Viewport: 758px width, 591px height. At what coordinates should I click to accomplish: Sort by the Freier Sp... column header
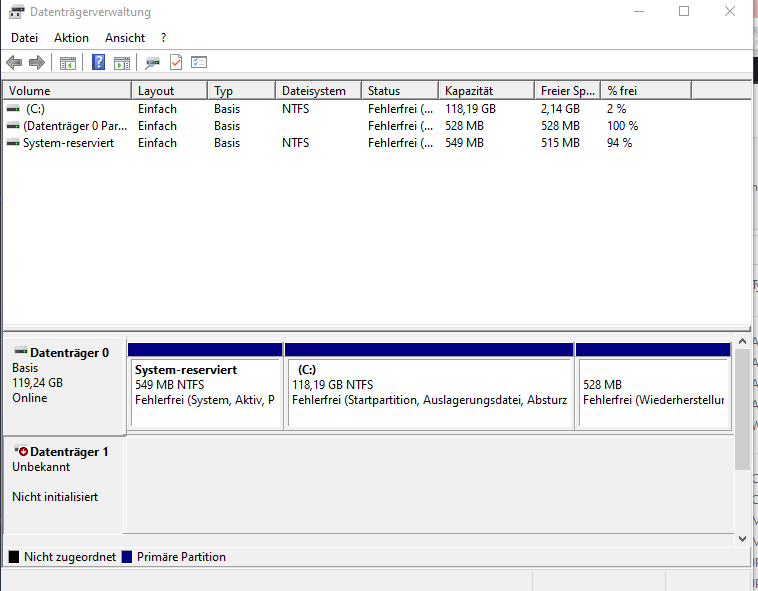[x=568, y=91]
